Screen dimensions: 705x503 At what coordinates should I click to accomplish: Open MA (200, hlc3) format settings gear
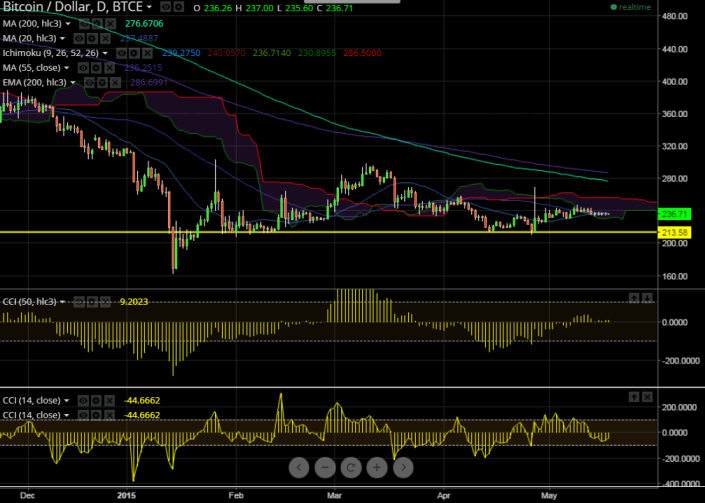click(x=97, y=23)
